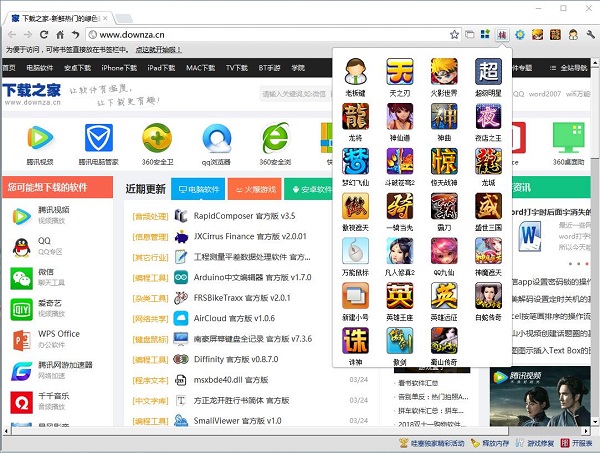This screenshot has height=453, width=600.
Task: Click the 龙城 game icon
Action: (x=488, y=161)
